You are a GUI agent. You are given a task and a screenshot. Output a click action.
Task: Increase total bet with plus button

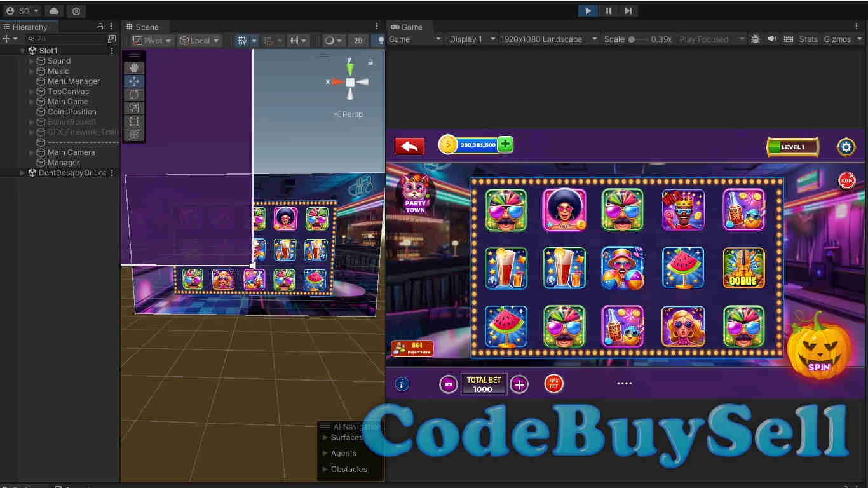(519, 384)
